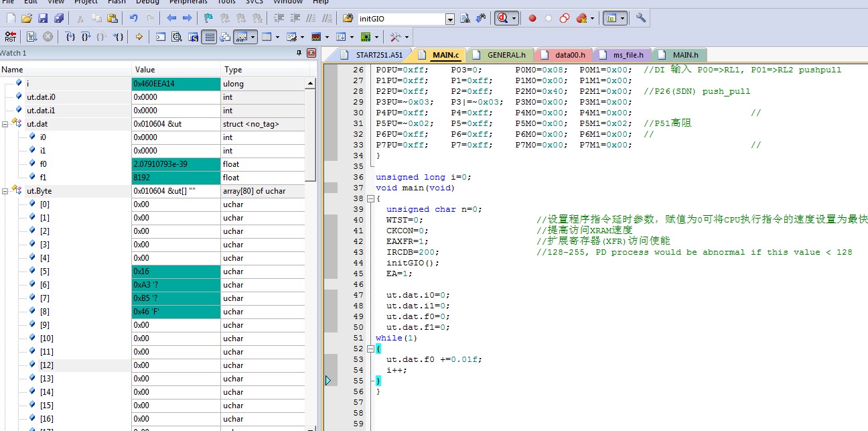Open initGIO find combo box dropdown

coord(450,19)
